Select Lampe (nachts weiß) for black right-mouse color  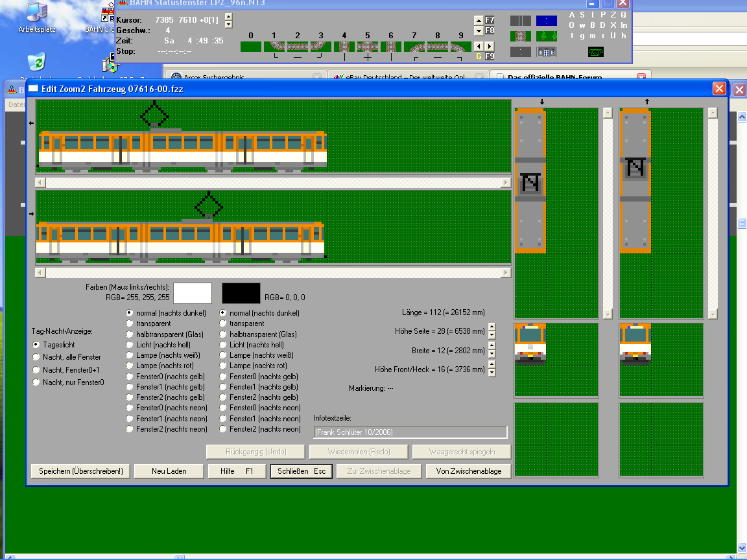pyautogui.click(x=223, y=355)
